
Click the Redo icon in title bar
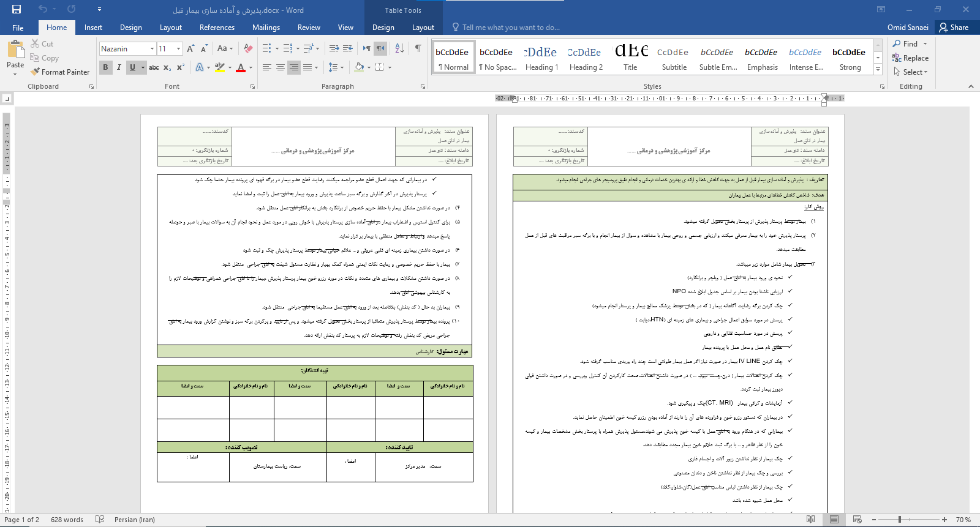(72, 9)
